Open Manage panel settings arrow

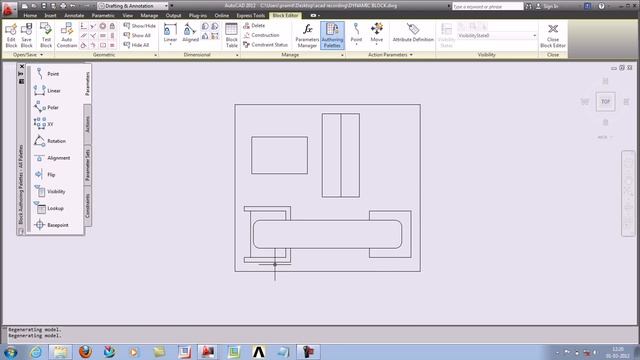click(342, 55)
